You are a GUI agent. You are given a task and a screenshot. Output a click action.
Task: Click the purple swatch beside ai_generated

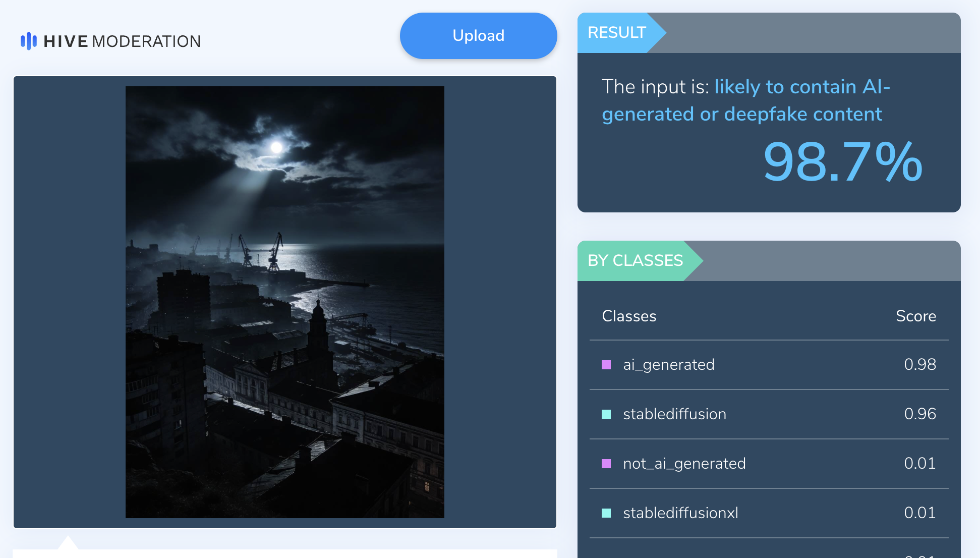tap(606, 365)
